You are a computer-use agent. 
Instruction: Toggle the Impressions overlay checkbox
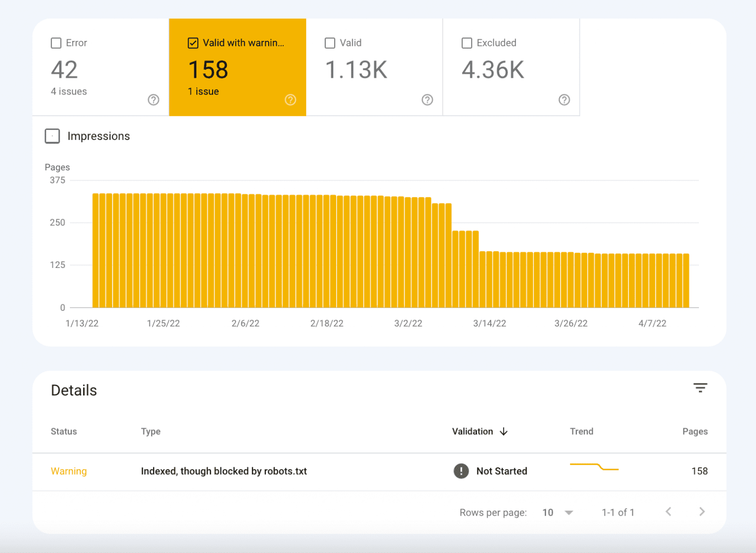coord(52,136)
